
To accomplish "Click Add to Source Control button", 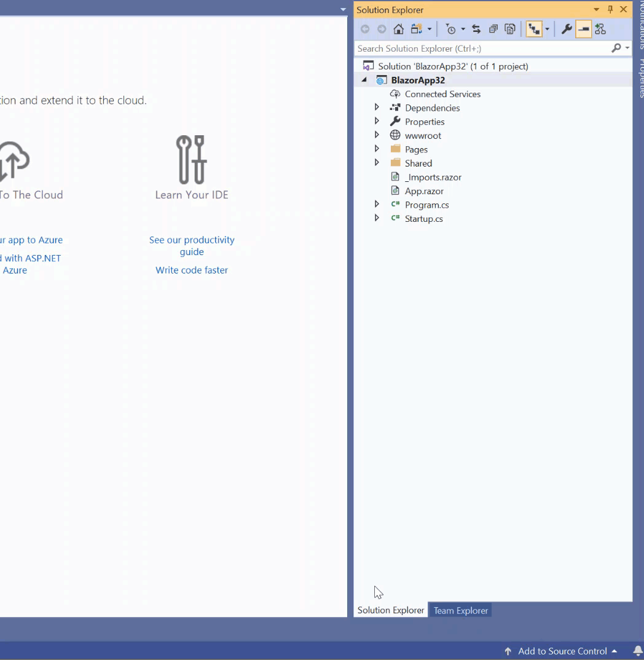I will tap(560, 651).
